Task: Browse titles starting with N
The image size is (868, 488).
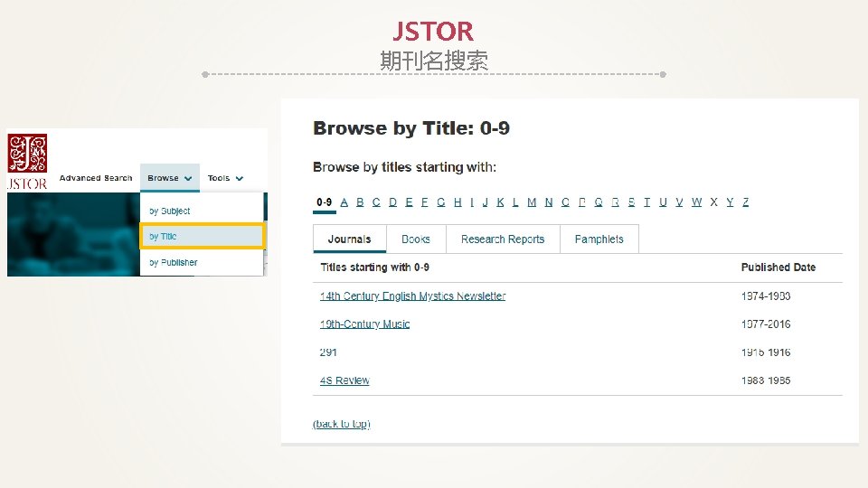Action: point(549,202)
